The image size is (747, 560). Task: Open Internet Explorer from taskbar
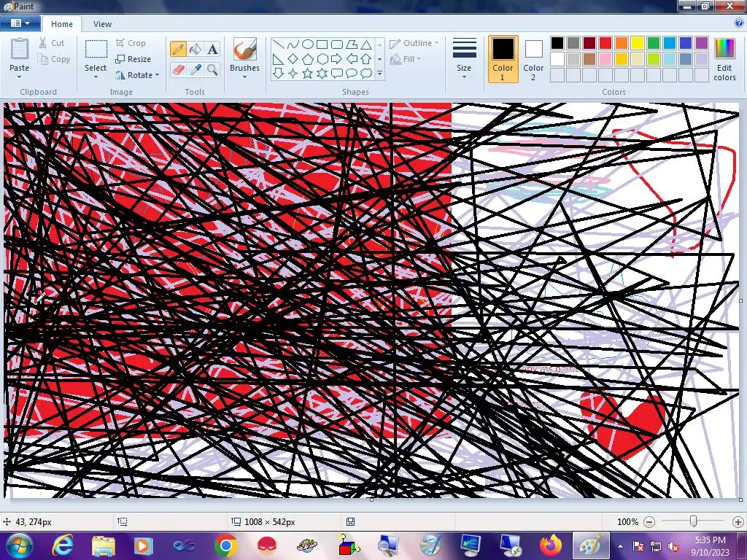tap(63, 545)
